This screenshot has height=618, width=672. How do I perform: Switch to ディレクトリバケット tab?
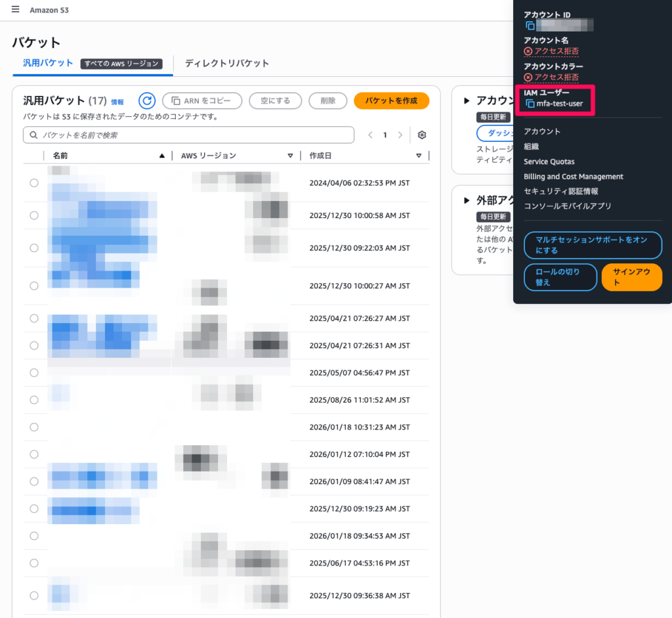227,64
